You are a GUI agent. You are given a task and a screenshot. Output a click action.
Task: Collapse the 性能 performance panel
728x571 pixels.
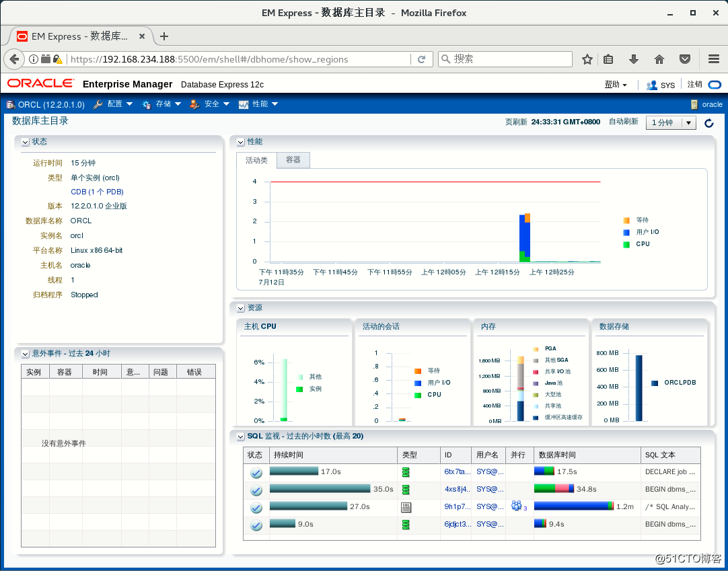240,142
